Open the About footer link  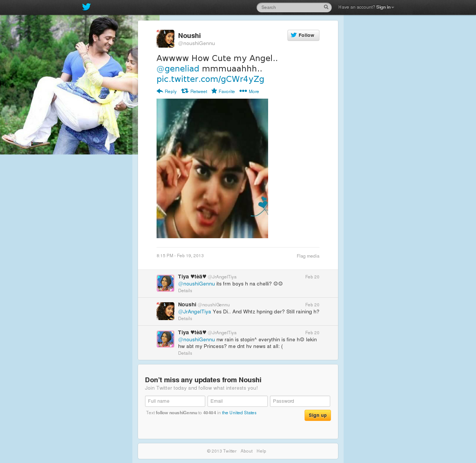[247, 451]
